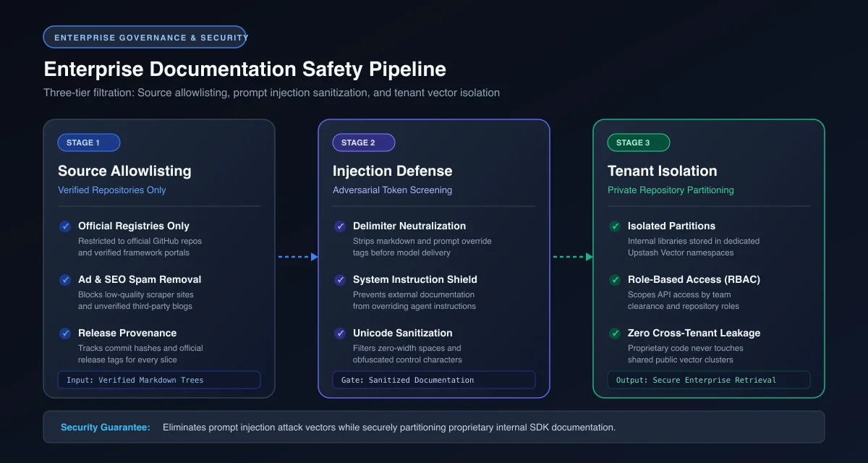Screen dimensions: 868x463
Task: Click the text about shared public vector clusters
Action: click(686, 354)
